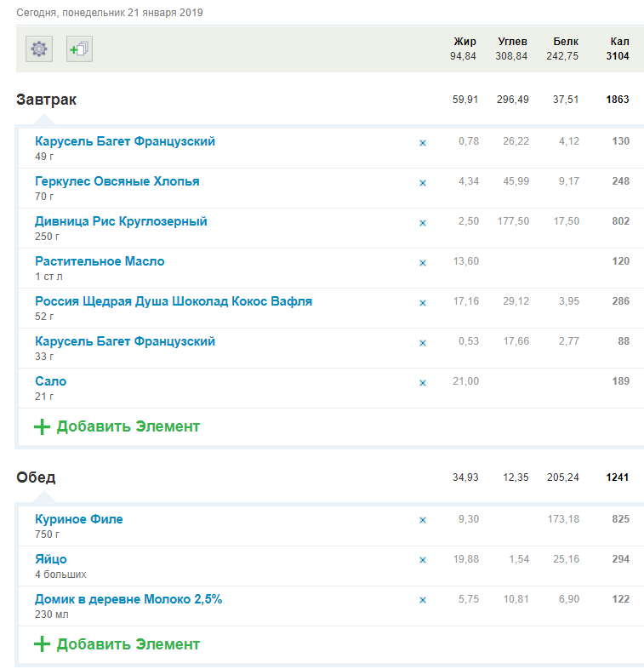Select the Обед meal heading
Viewport: 644px width, 669px height.
(36, 477)
